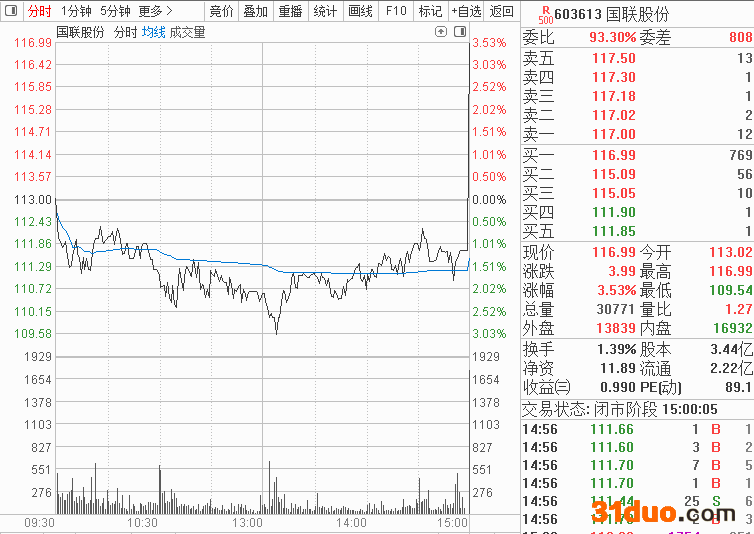Image resolution: width=754 pixels, height=534 pixels.
Task: Toggle the 成交量 volume legend
Action: point(188,32)
